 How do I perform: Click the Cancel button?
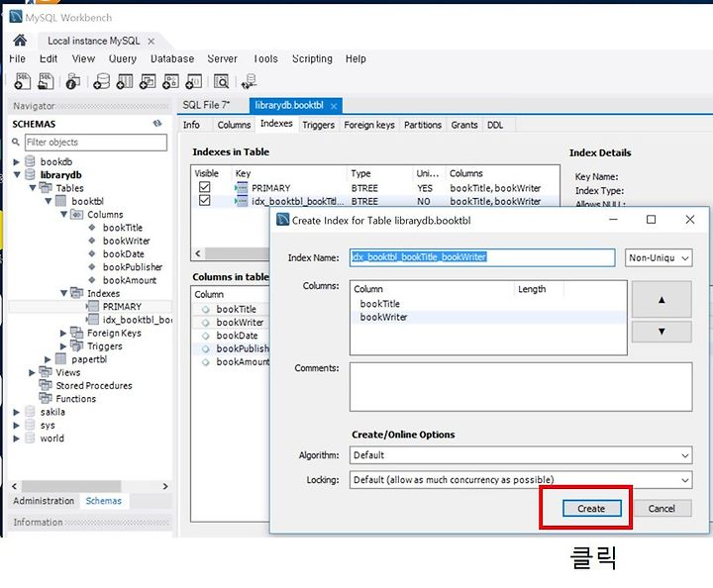click(662, 509)
